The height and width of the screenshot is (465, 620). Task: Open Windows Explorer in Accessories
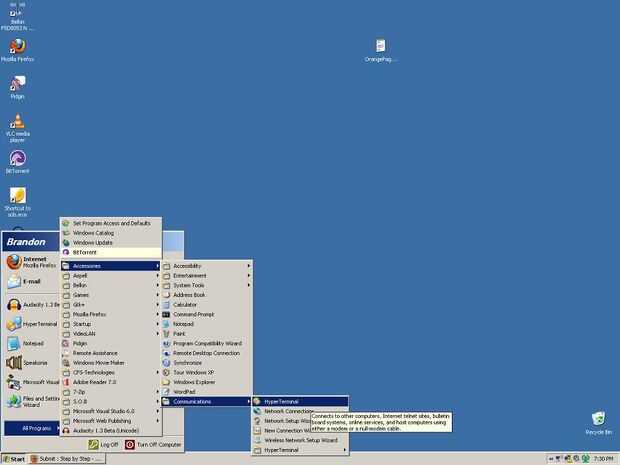point(207,382)
